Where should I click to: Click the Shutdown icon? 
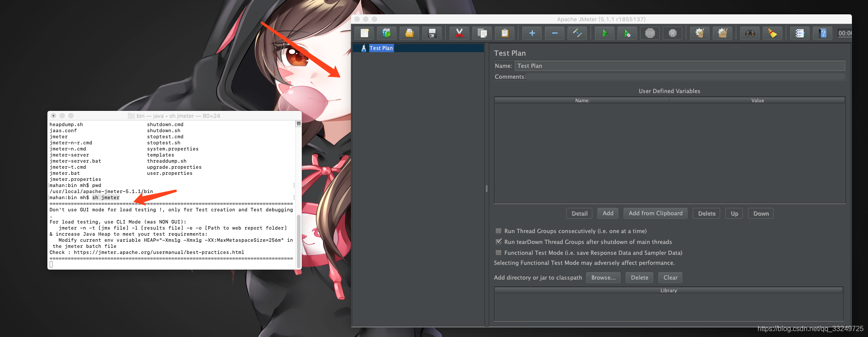(672, 33)
